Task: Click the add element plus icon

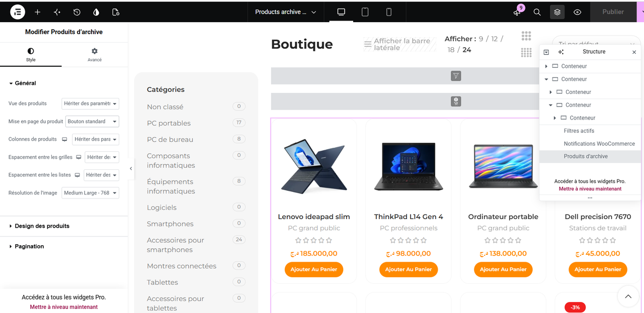Action: click(37, 12)
